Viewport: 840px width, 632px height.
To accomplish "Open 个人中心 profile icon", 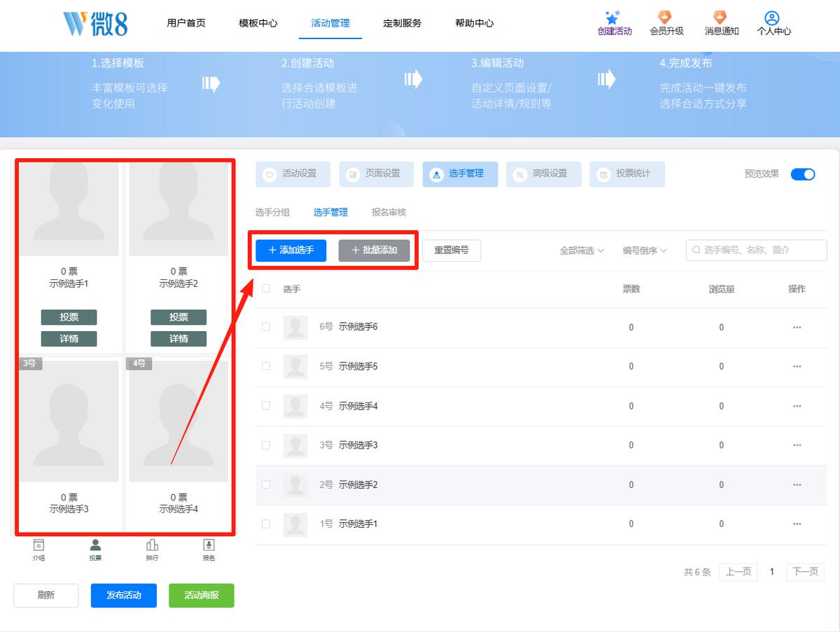I will 772,17.
